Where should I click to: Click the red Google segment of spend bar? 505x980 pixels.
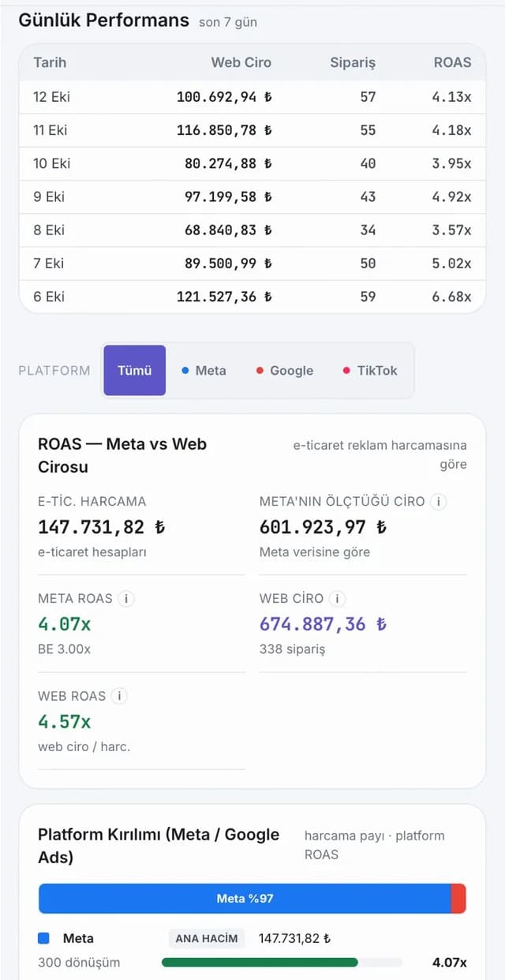click(458, 898)
